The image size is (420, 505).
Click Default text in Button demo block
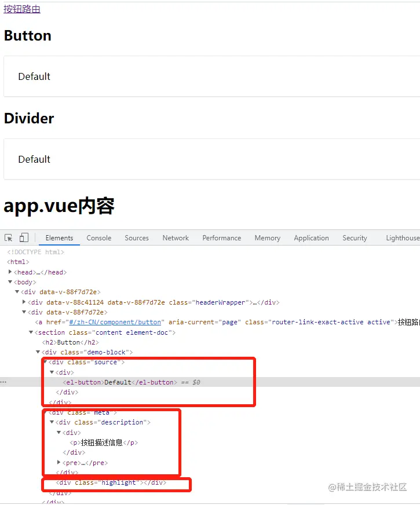pos(34,76)
